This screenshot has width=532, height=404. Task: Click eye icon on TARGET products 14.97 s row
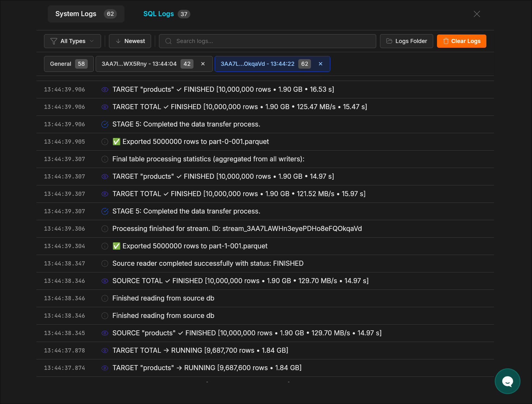[x=105, y=177]
